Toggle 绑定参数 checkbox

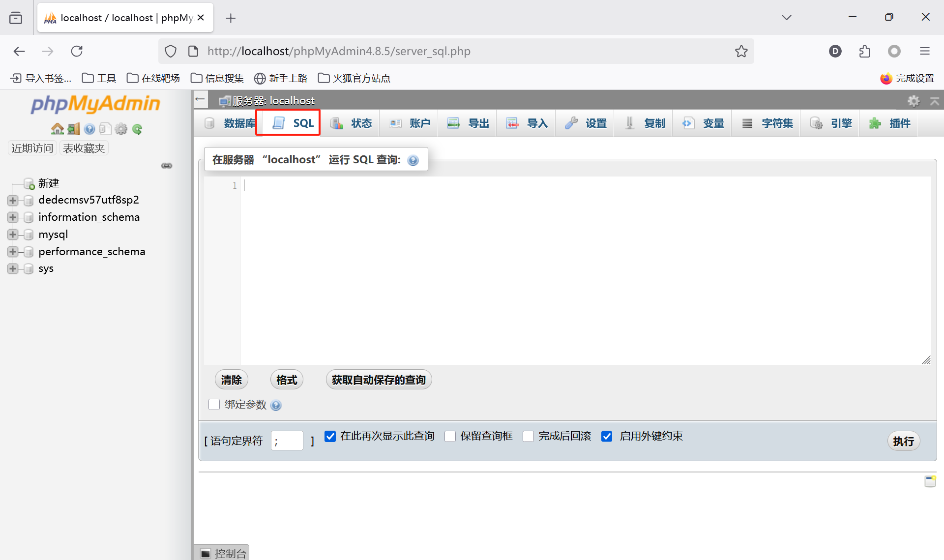coord(214,404)
